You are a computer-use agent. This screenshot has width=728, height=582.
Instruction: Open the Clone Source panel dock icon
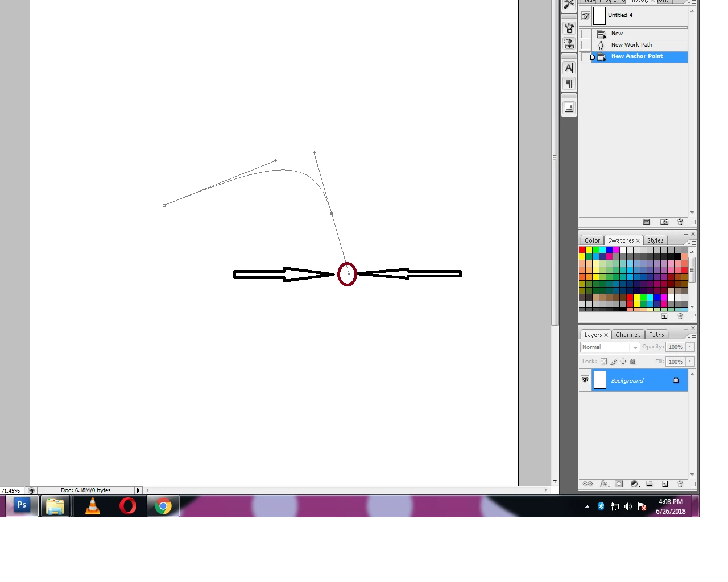click(x=569, y=44)
